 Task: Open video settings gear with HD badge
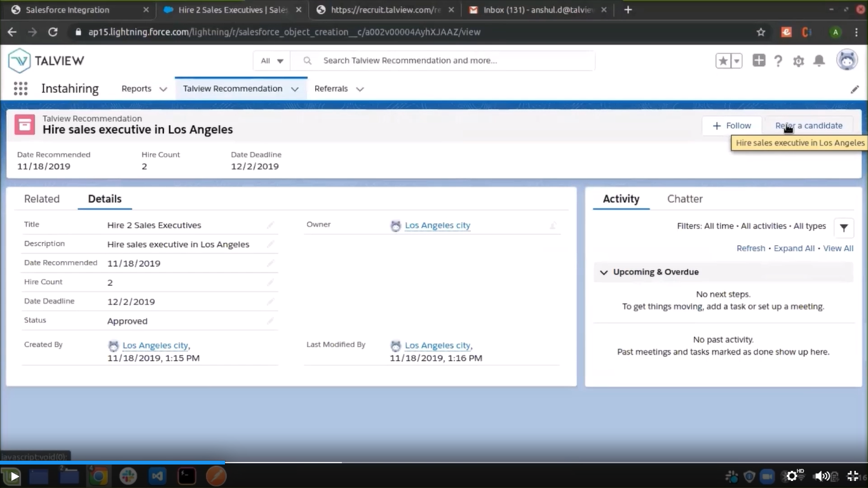(x=792, y=476)
